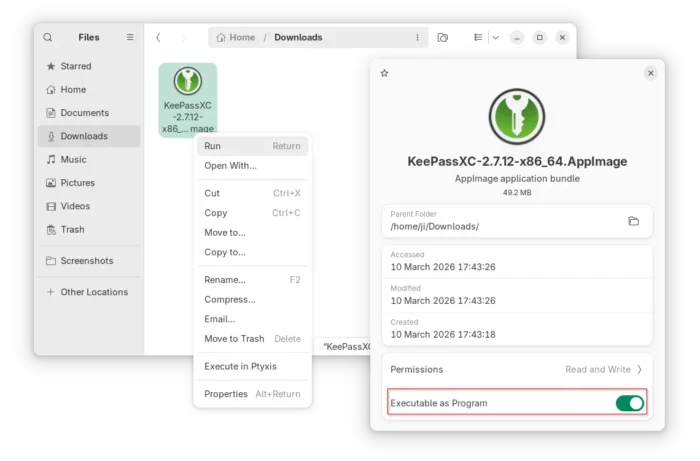The width and height of the screenshot is (700, 461).
Task: Open Documents in the sidebar
Action: click(x=84, y=113)
